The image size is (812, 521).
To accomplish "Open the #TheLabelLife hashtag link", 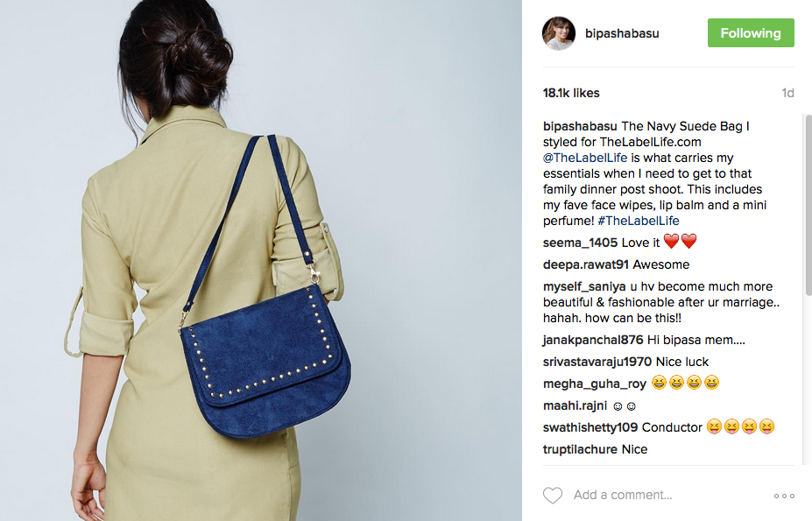I will click(x=638, y=221).
